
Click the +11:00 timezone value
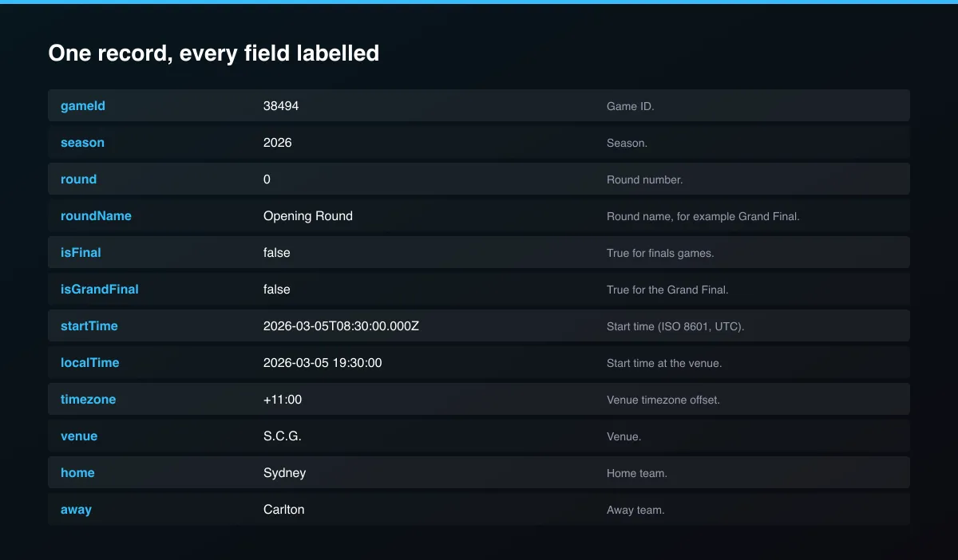click(283, 400)
